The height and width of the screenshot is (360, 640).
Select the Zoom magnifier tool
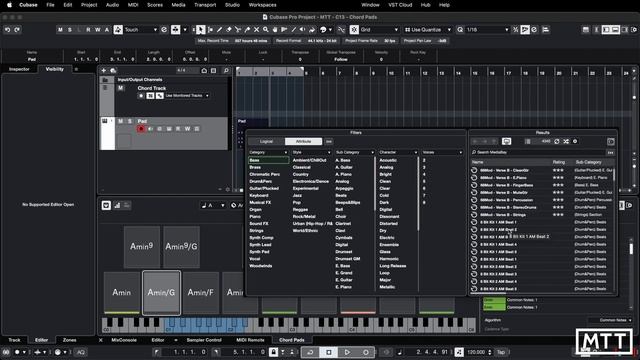(266, 30)
